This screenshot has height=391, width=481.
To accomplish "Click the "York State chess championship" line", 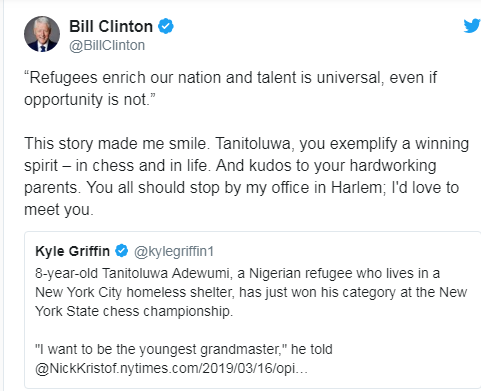I will point(134,311).
